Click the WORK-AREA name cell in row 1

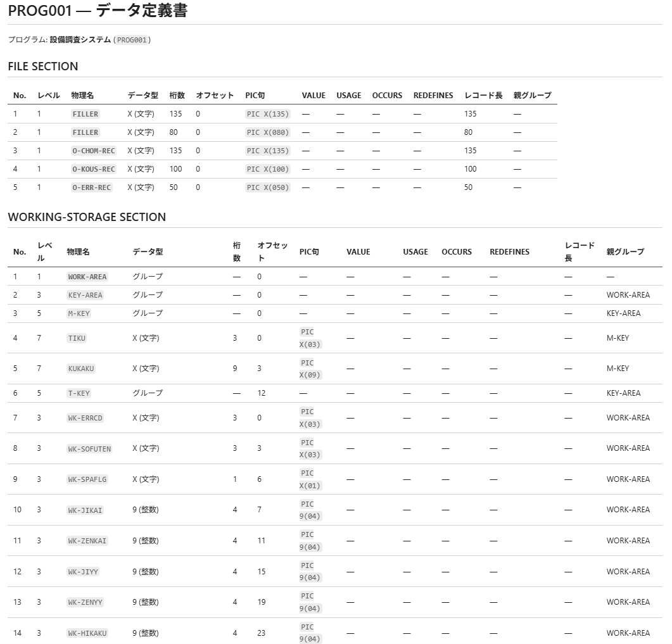[87, 277]
